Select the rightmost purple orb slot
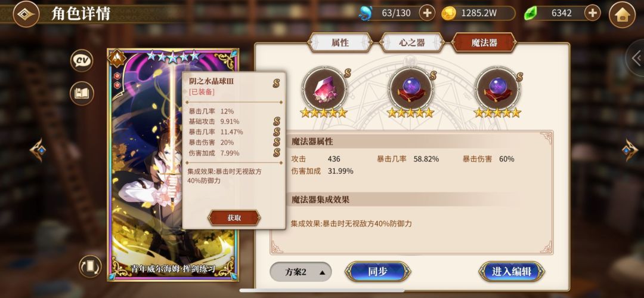This screenshot has width=644, height=298. 498,88
